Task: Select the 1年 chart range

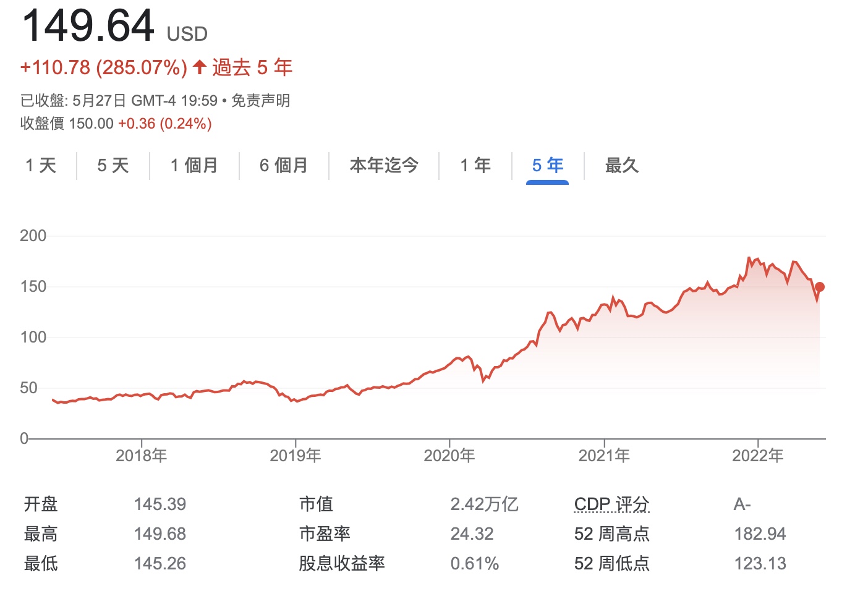Action: pos(475,166)
